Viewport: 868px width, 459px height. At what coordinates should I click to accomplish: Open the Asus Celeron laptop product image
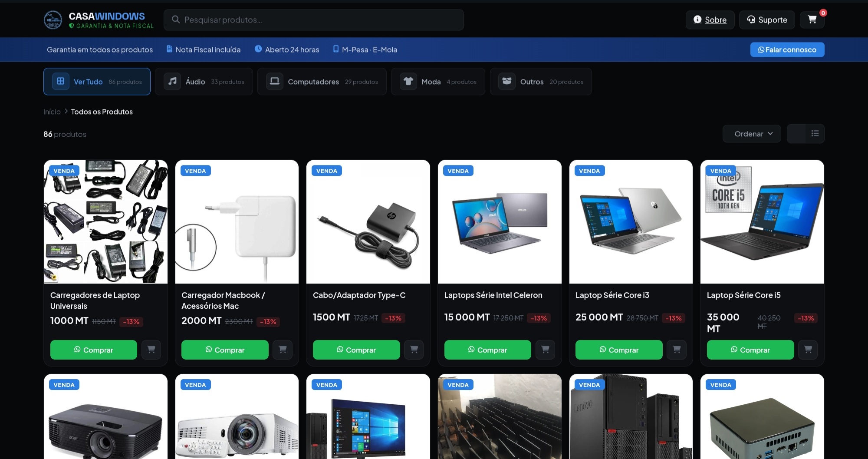click(500, 221)
